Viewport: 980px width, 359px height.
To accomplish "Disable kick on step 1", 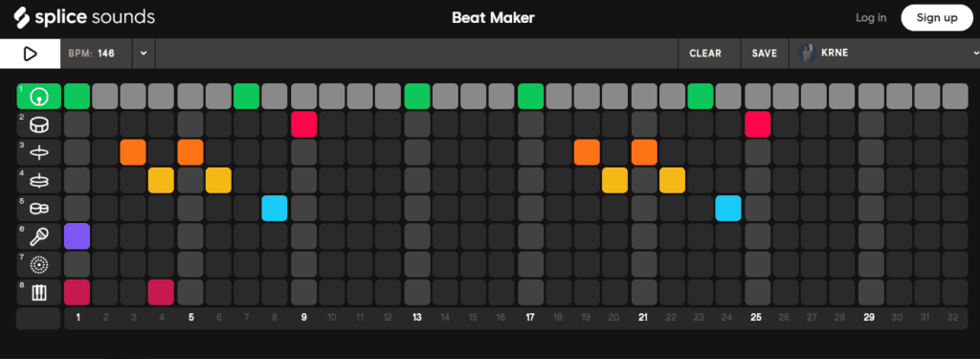I will [x=78, y=97].
